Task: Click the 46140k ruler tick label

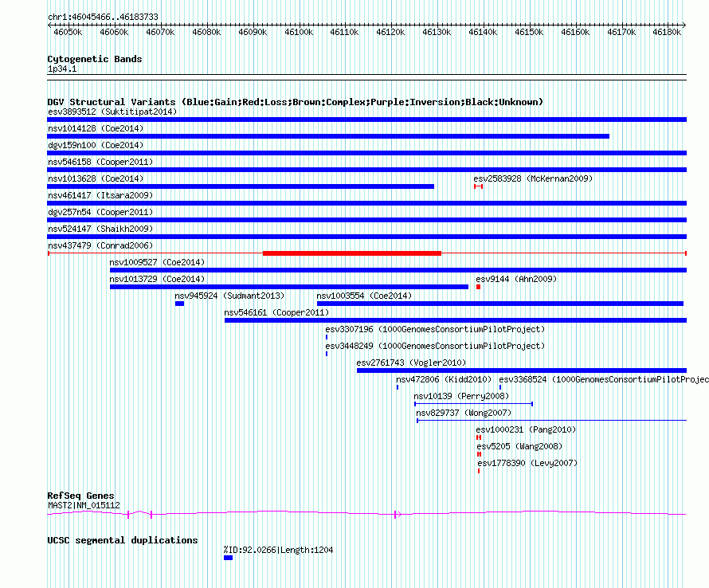Action: tap(483, 32)
